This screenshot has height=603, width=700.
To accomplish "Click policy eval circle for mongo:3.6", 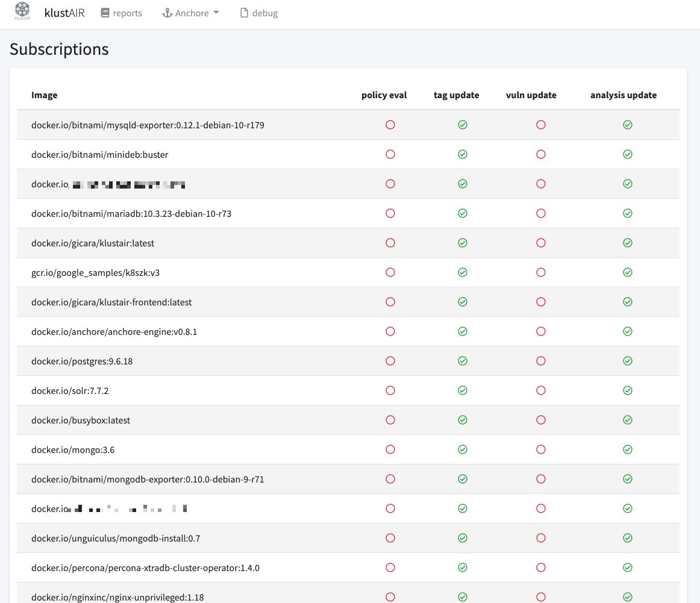I will pos(390,449).
